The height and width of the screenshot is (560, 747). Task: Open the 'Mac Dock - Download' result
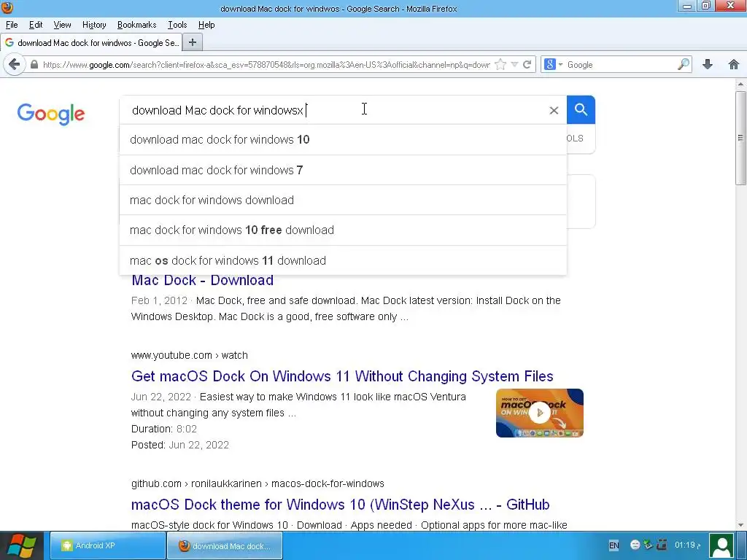point(203,281)
